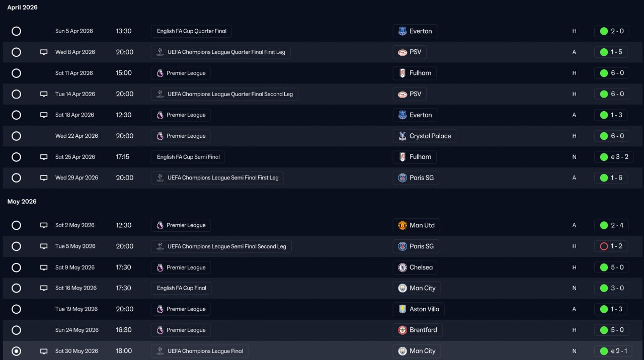
Task: Select radio button for Sat 16 May FA Cup Final
Action: pos(17,288)
